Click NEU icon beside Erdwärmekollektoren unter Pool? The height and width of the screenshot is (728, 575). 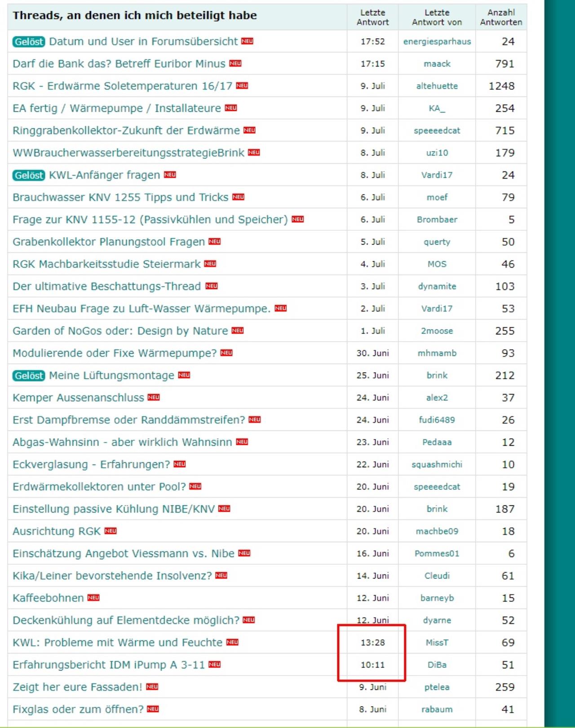coord(195,486)
